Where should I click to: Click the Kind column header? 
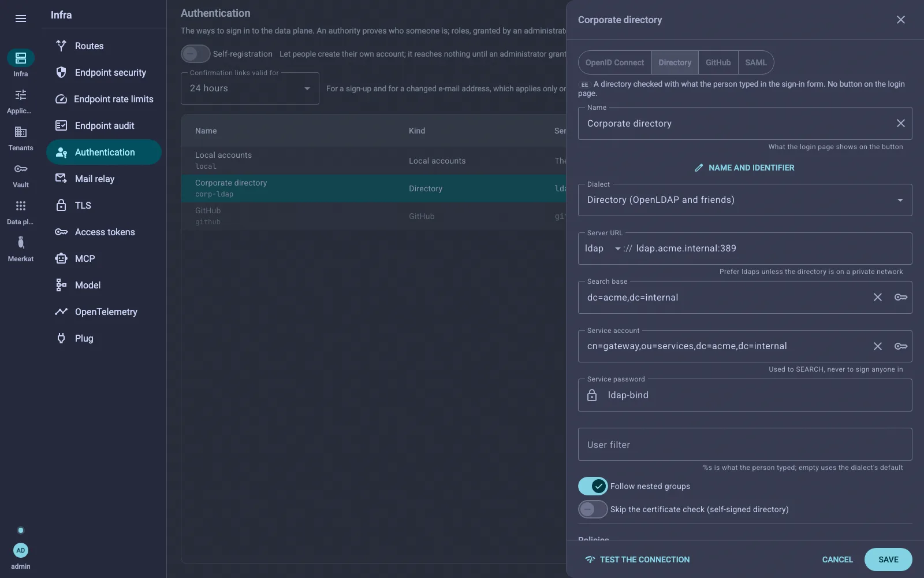[x=417, y=131]
